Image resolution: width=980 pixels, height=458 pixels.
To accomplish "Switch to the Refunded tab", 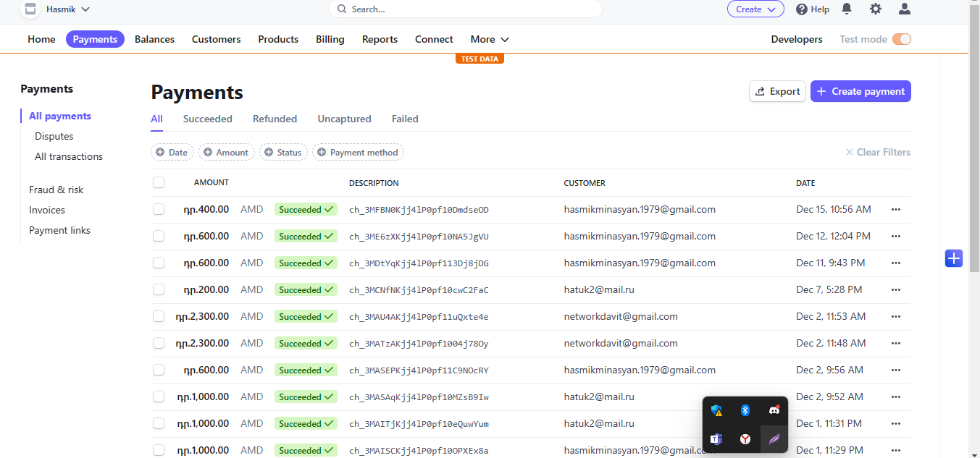I will pos(275,119).
